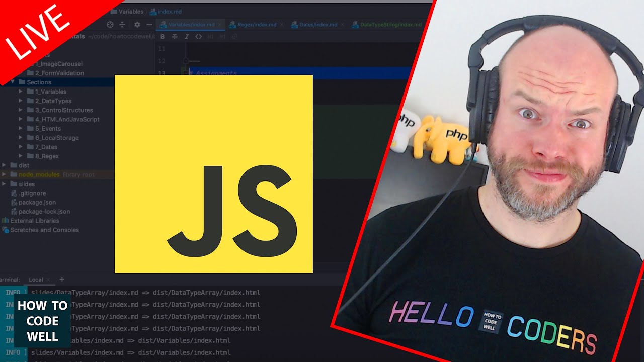Select External Libraries label
The image size is (644, 362).
[35, 221]
